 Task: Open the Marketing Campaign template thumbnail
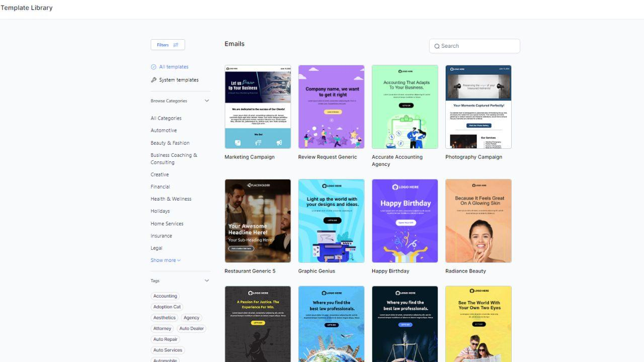[x=258, y=107]
